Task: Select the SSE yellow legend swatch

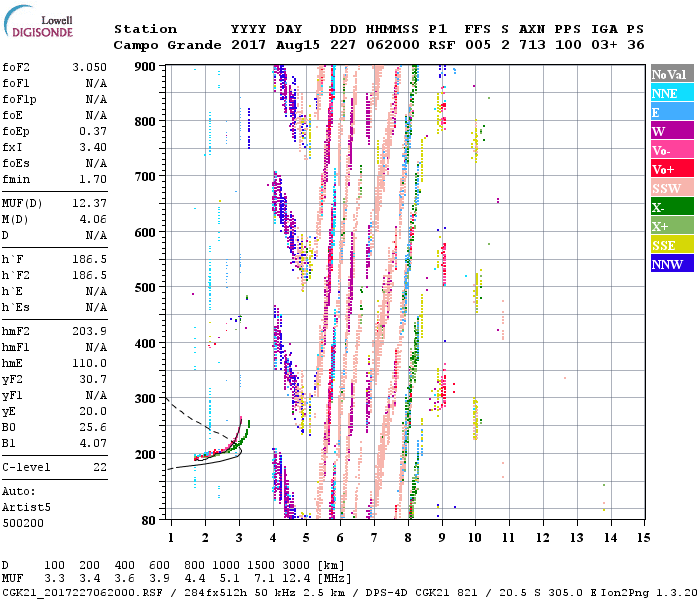Action: pos(672,245)
